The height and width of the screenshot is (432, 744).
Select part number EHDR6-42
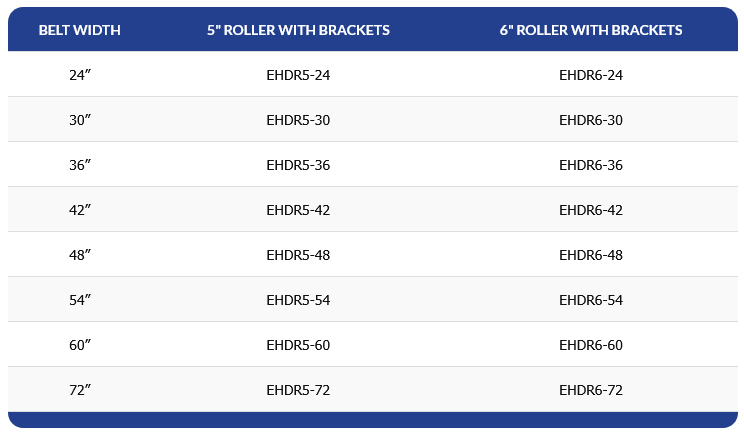click(591, 210)
